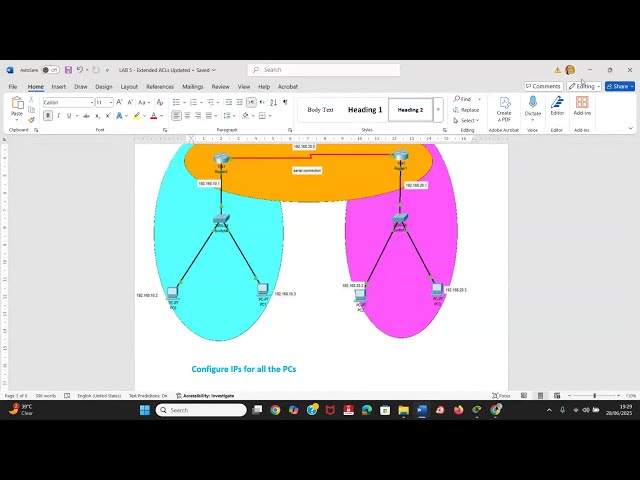Clear all formatting icon
The width and height of the screenshot is (640, 480).
[160, 102]
